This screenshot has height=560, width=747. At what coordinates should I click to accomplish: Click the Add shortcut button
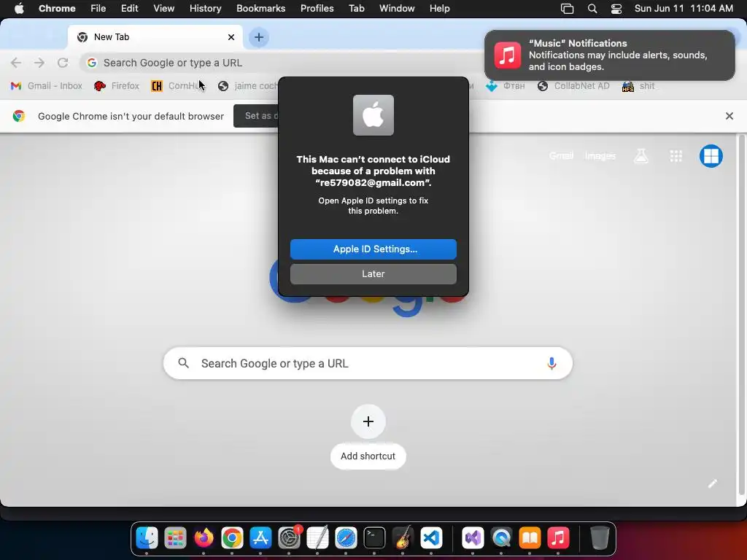coord(368,437)
